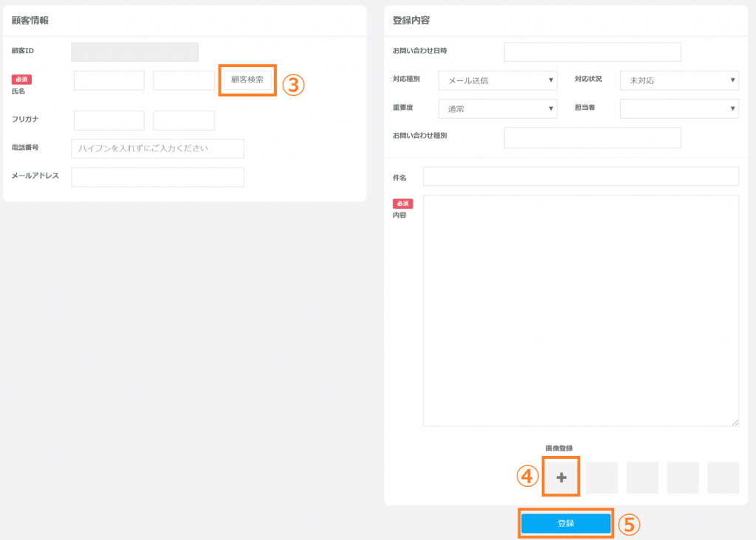
Task: Click the first 氏名 input box
Action: 109,80
